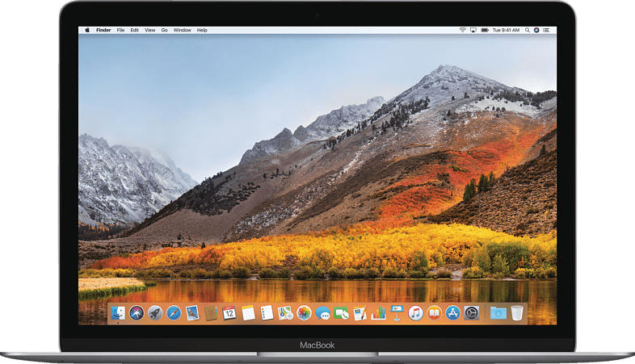Click battery status icon in menu bar
This screenshot has height=364, width=635.
pos(485,30)
